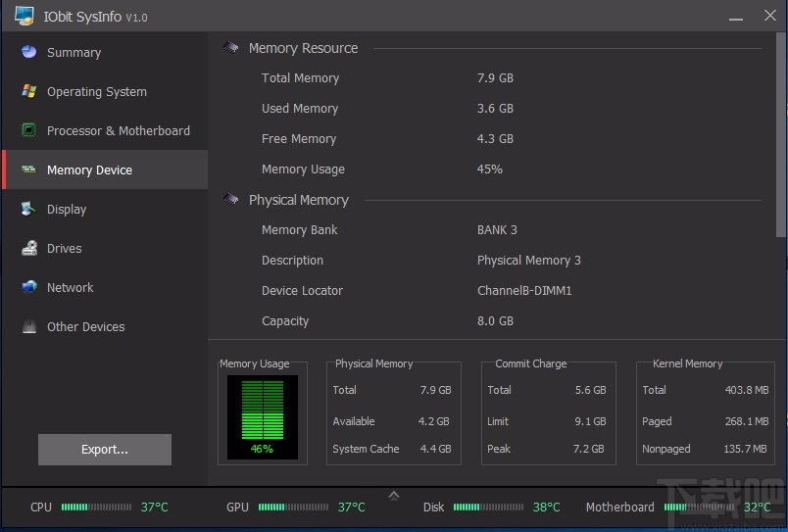Click the Total Memory value 7.9 GB

[495, 77]
